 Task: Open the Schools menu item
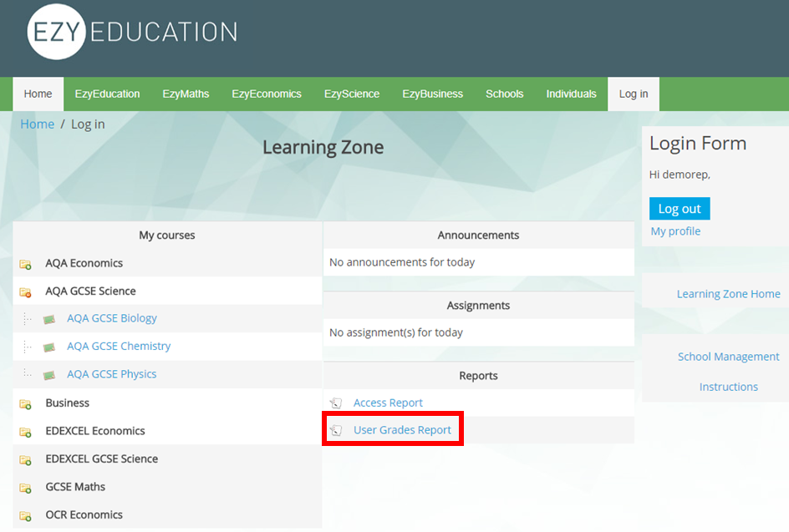(x=505, y=94)
